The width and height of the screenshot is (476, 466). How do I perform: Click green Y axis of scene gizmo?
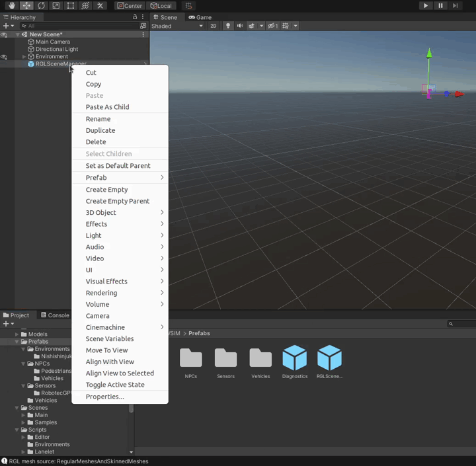pos(429,54)
